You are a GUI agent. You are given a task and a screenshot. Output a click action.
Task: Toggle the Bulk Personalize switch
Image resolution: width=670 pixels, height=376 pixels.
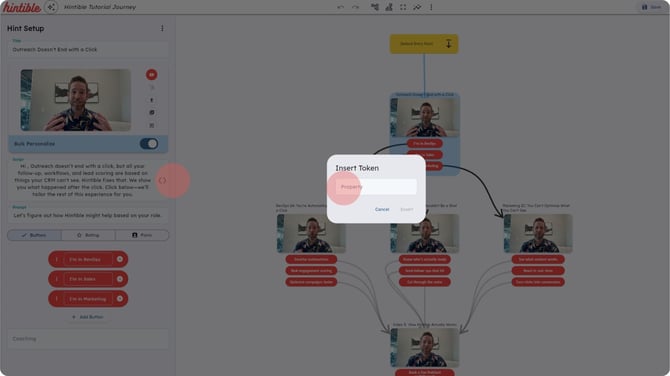[149, 144]
